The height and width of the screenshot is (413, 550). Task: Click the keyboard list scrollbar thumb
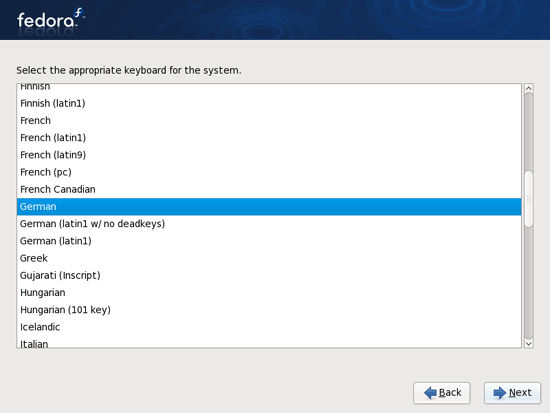[529, 199]
